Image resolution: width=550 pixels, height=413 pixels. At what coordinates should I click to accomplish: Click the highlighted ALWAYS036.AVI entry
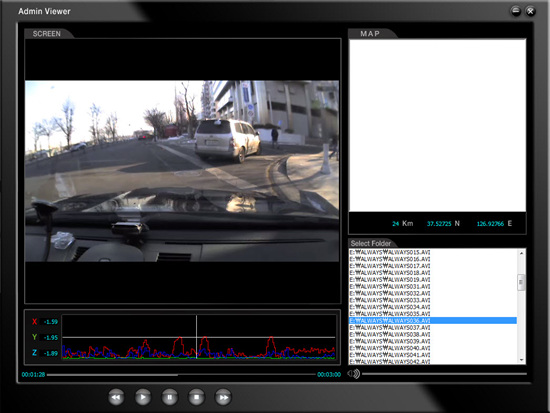433,320
